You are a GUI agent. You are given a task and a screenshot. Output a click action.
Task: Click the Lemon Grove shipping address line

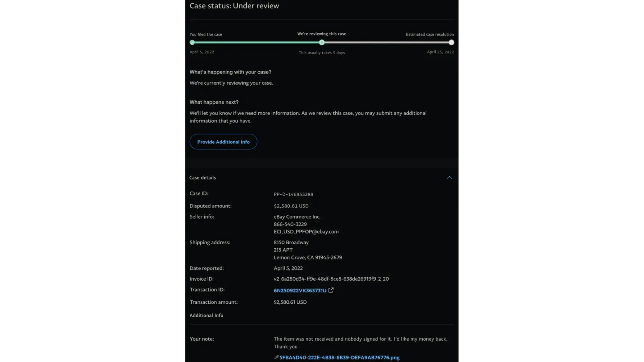click(308, 257)
